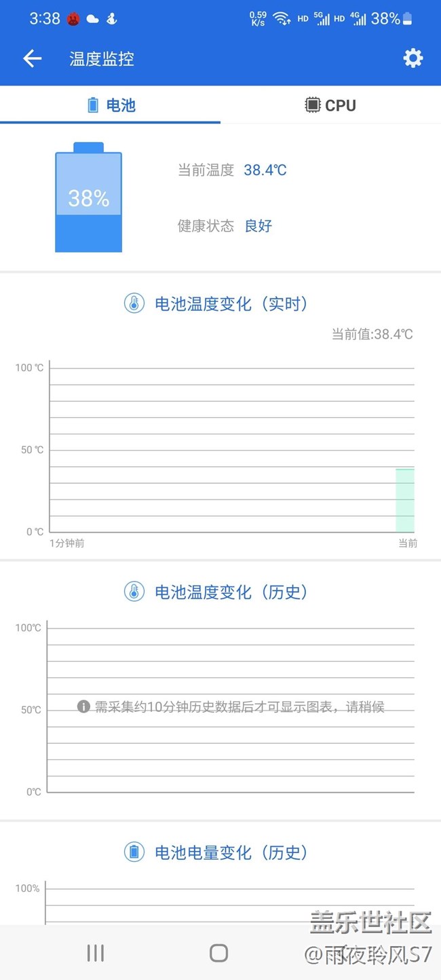441x980 pixels.
Task: Tap the 当前值:38.4℃ label
Action: 372,334
